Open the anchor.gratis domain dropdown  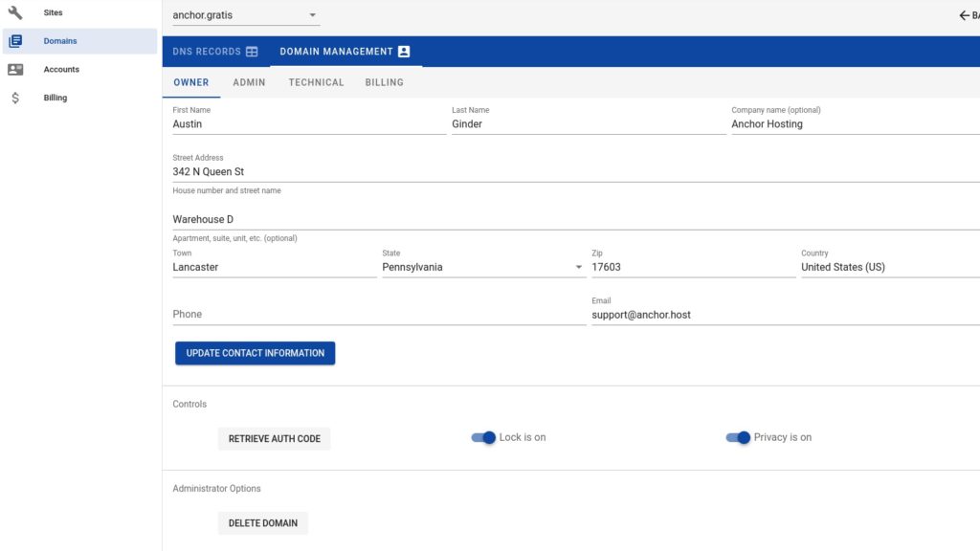[x=245, y=15]
